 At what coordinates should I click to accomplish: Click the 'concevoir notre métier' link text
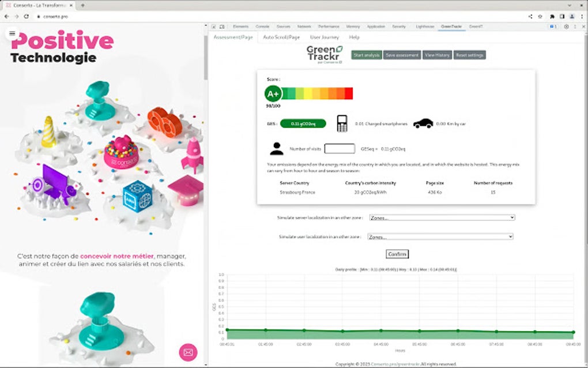116,256
